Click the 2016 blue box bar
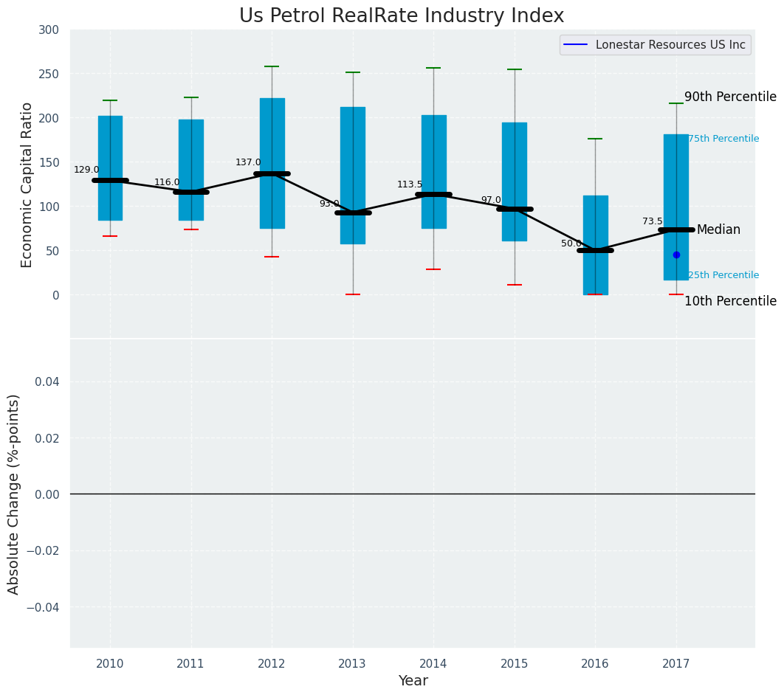Viewport: 784px width, 695px height. [x=595, y=221]
